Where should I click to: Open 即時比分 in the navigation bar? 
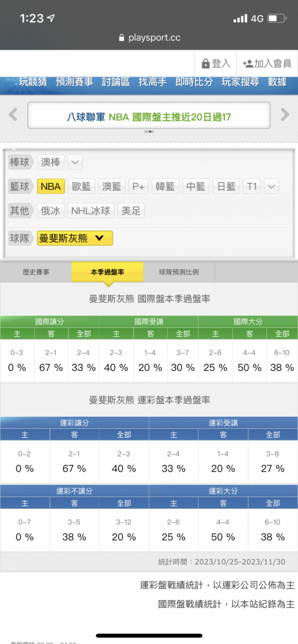[x=194, y=82]
